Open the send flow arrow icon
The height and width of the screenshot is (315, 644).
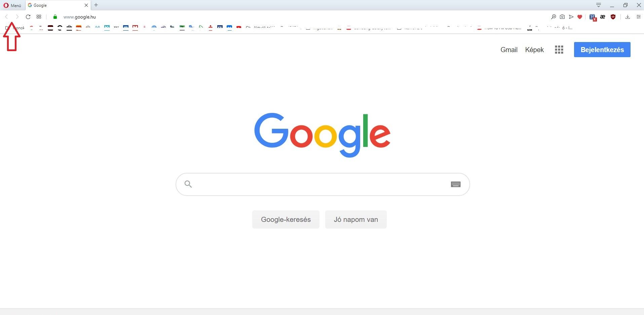tap(571, 17)
